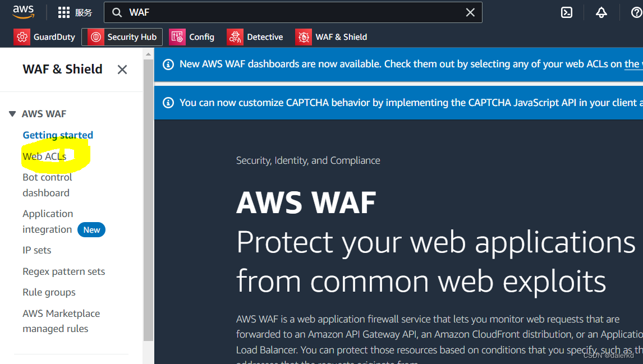Open AWS Marketplace managed rules
This screenshot has height=364, width=643.
point(61,321)
